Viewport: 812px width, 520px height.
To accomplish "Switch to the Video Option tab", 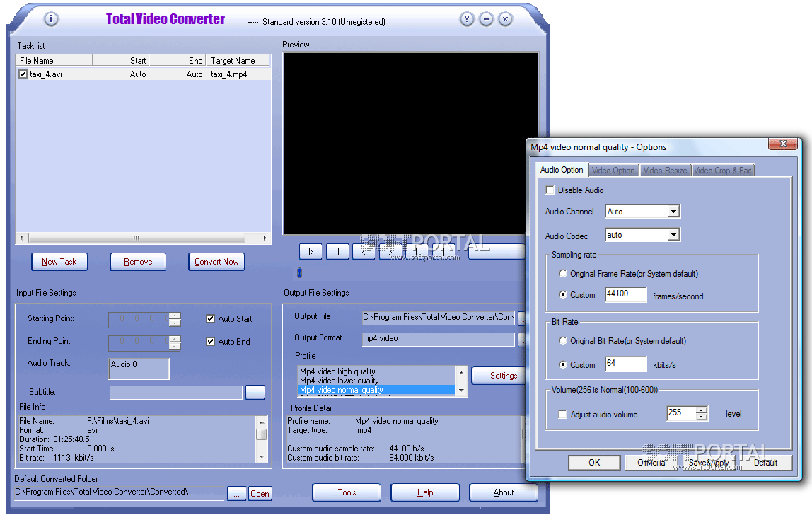I will (613, 171).
